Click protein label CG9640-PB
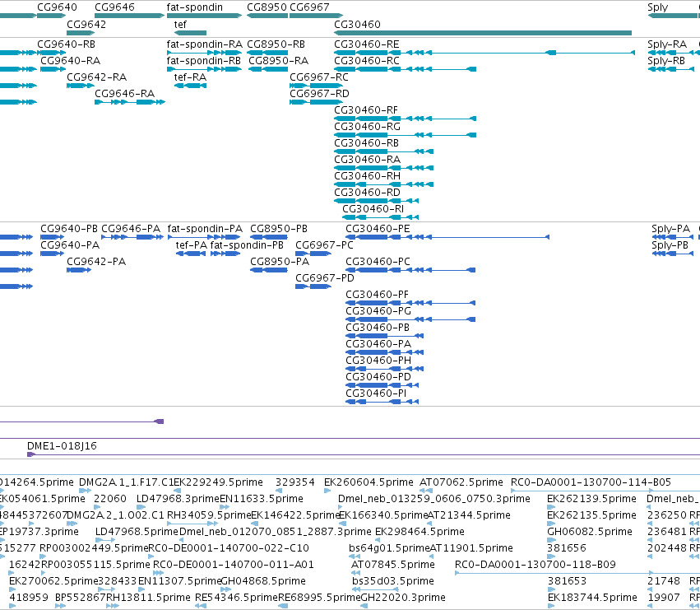Image resolution: width=700 pixels, height=610 pixels. coord(69,229)
